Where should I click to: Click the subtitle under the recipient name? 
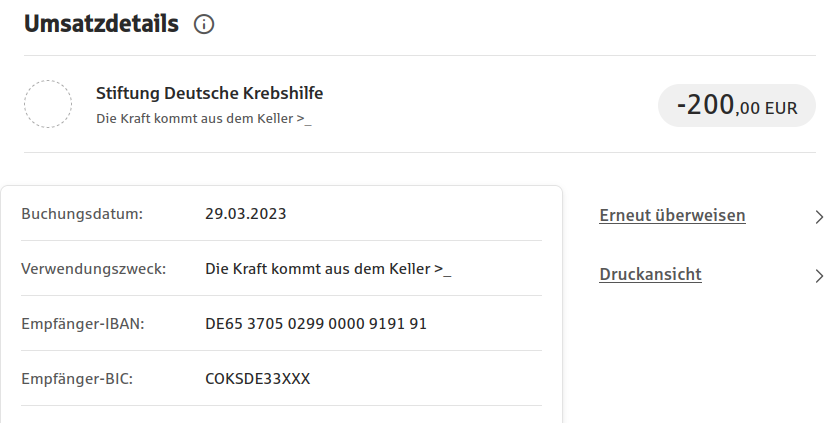click(204, 119)
